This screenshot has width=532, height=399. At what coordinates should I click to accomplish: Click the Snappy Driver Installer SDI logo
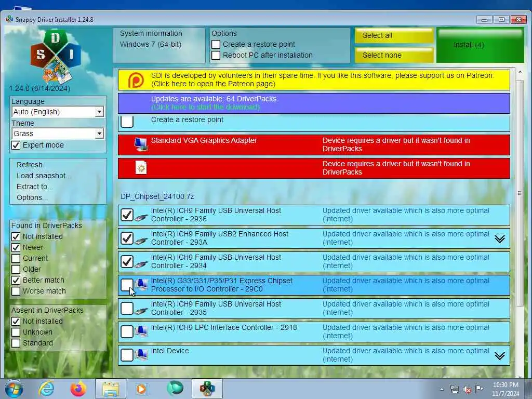56,57
